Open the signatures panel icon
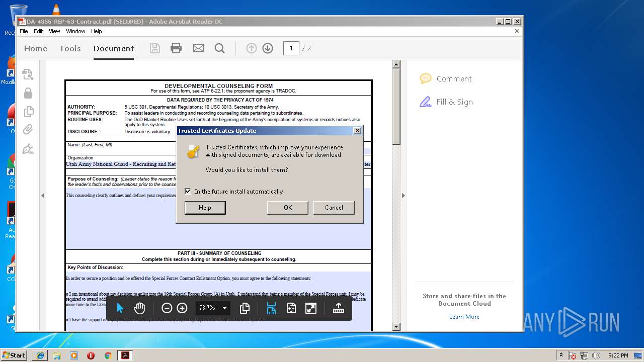 coord(28,149)
